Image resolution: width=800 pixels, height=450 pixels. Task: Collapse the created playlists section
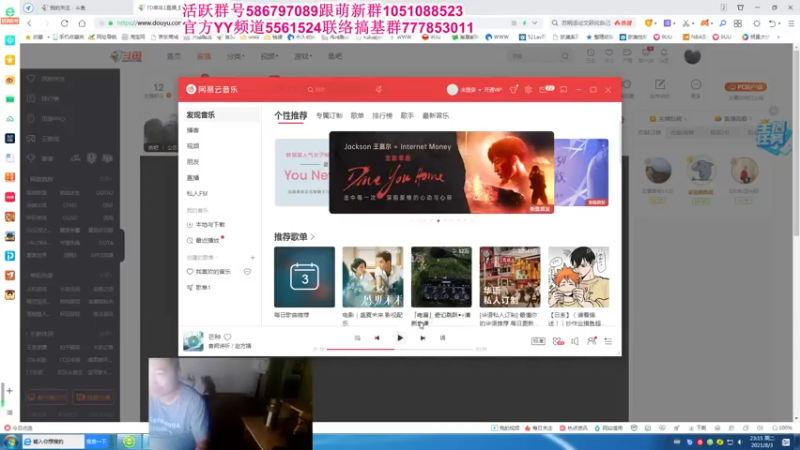pos(202,258)
